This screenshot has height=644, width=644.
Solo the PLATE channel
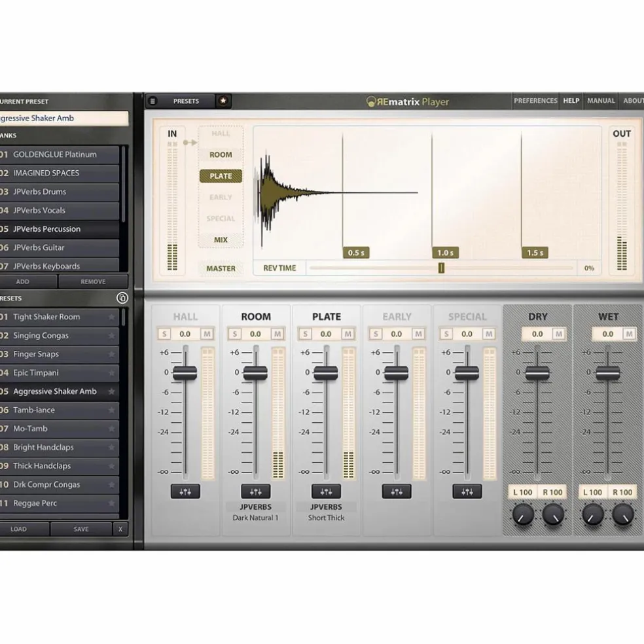click(305, 334)
